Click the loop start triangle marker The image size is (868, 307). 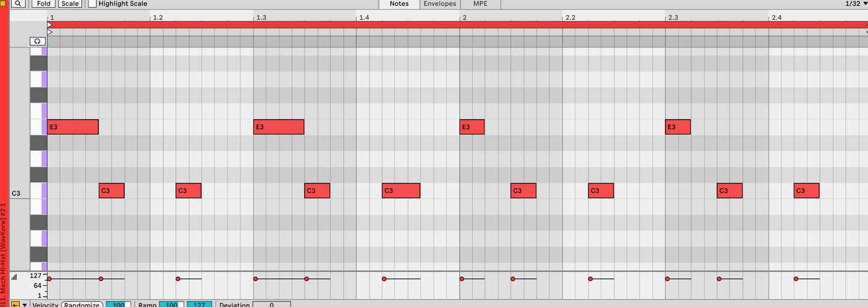pyautogui.click(x=50, y=25)
